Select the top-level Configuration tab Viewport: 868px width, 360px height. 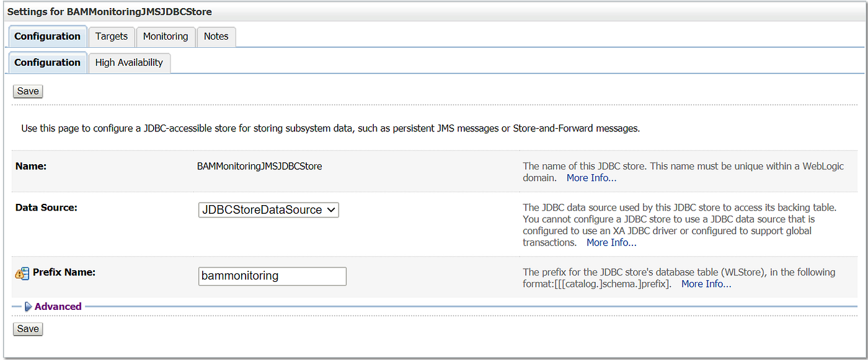(47, 37)
